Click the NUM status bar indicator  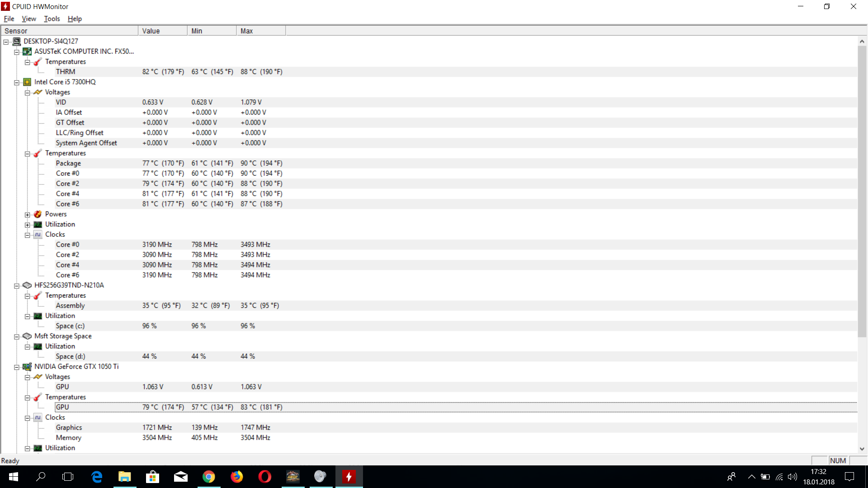pos(838,460)
